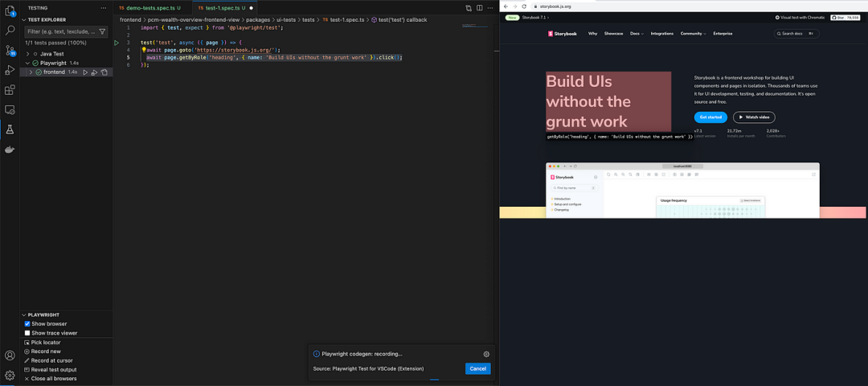Viewport: 868px width, 386px height.
Task: Click the lightbulb quick-fix icon on line 4
Action: 143,50
